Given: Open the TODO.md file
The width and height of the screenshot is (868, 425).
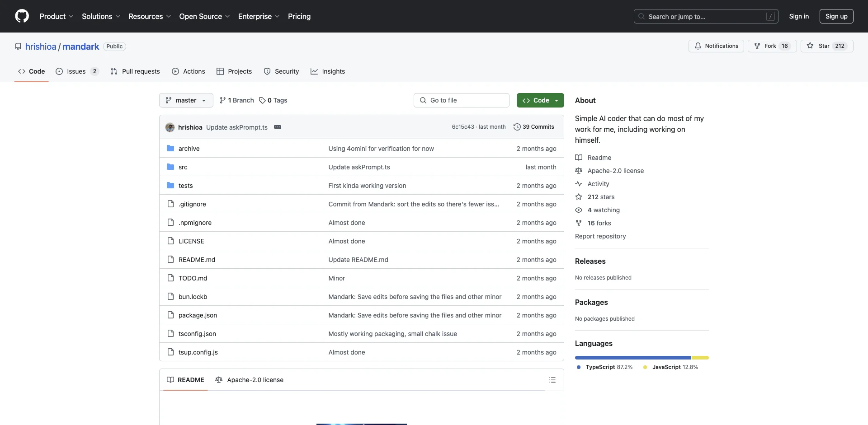Looking at the screenshot, I should click(x=193, y=278).
